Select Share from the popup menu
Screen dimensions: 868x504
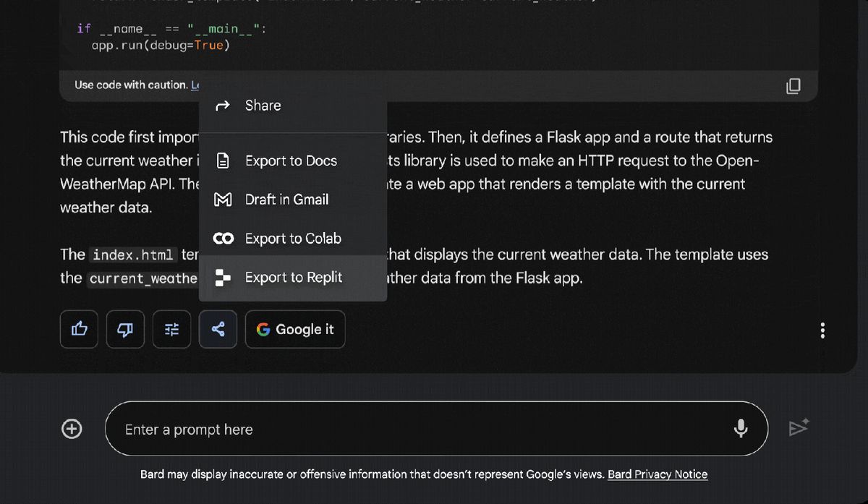click(293, 106)
